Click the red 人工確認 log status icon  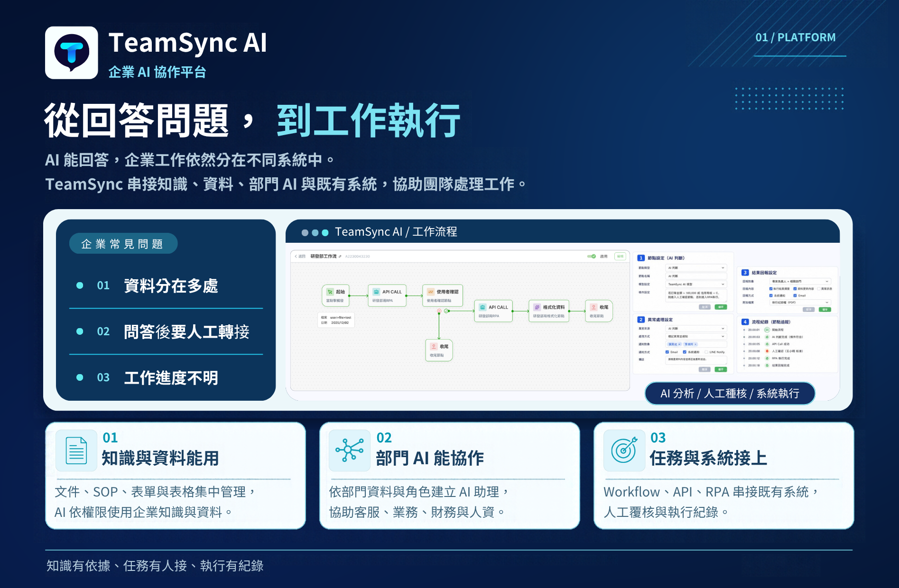767,351
